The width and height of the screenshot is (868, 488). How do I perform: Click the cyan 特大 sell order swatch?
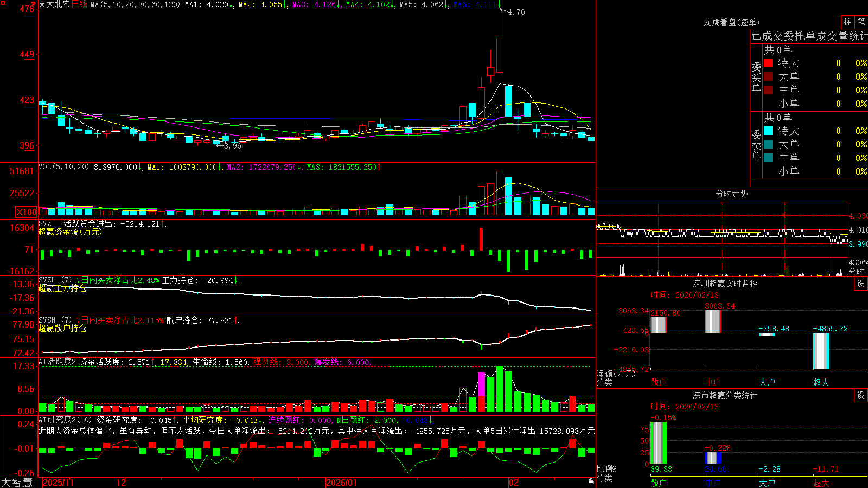[x=768, y=131]
